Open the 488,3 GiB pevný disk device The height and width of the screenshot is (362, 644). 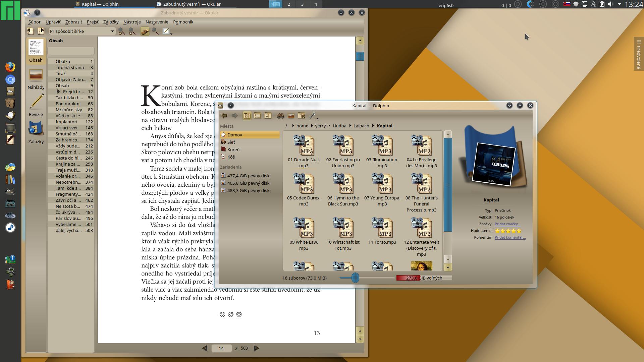pos(250,190)
